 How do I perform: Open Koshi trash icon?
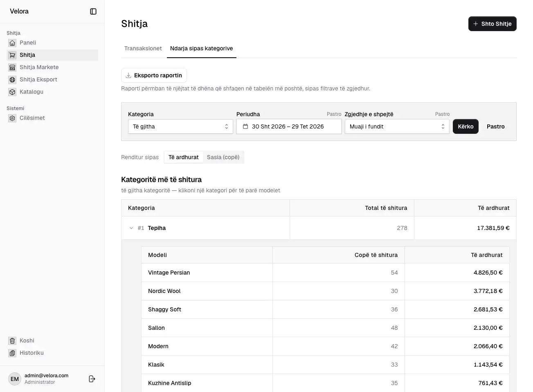[12, 340]
